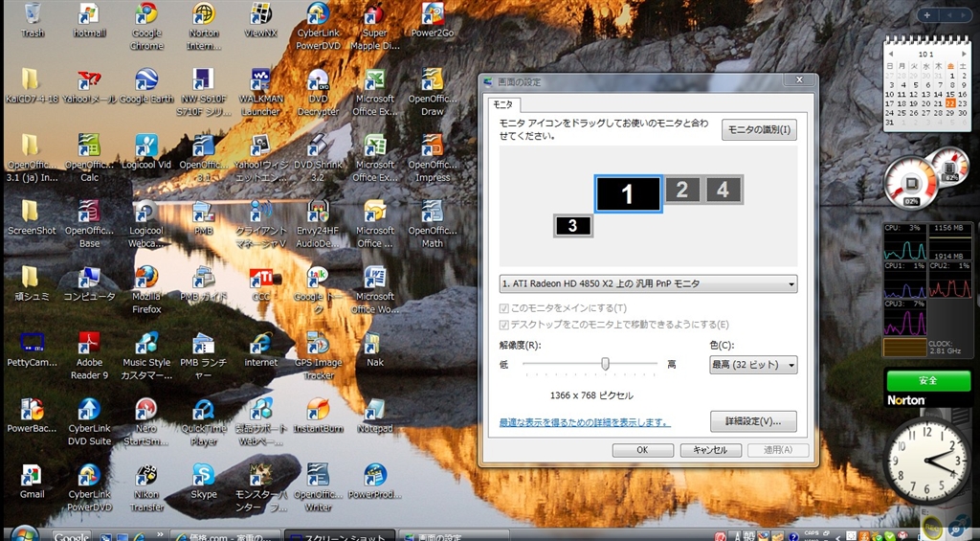Switch to the モニタ tab
The image size is (980, 541).
[503, 104]
